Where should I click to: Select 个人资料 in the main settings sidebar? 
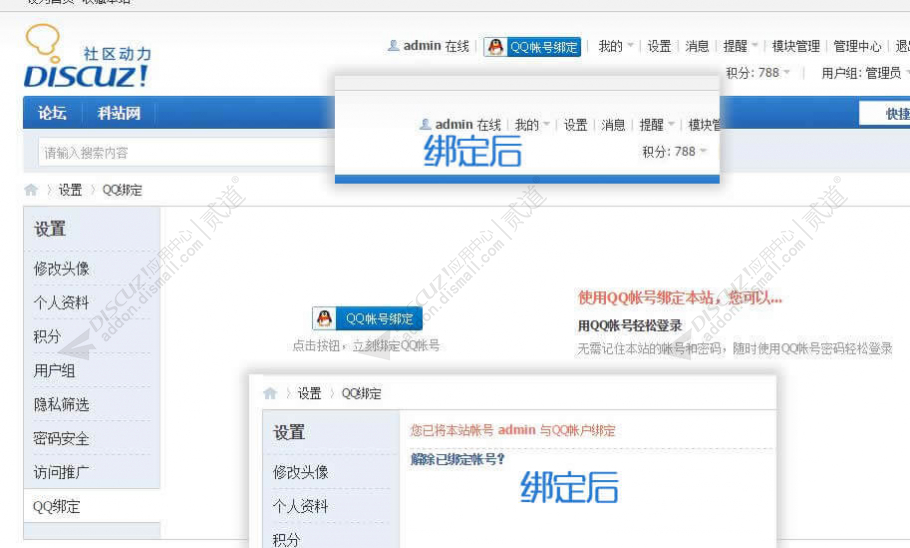[62, 302]
